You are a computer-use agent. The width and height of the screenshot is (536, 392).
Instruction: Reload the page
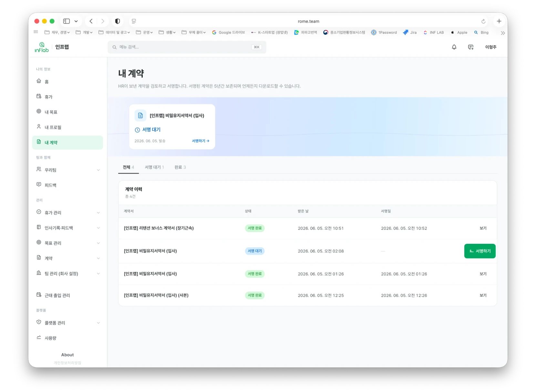coord(483,21)
